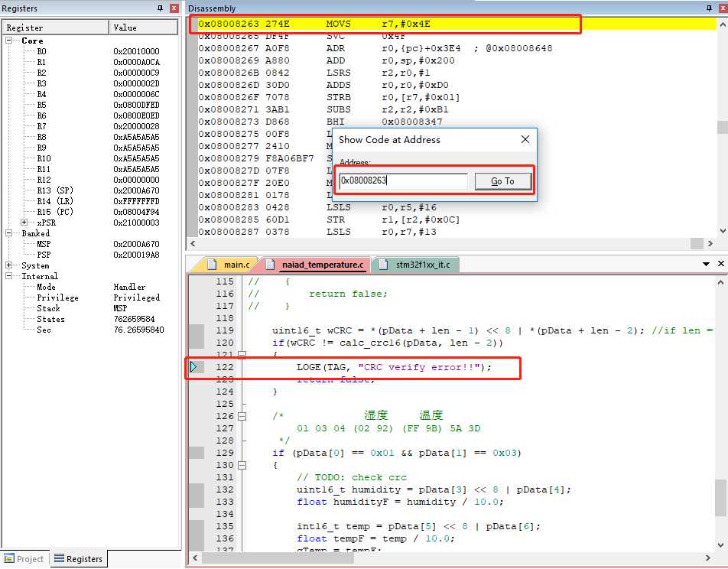Select the MSP banked register row
The width and height of the screenshot is (728, 569).
(90, 244)
